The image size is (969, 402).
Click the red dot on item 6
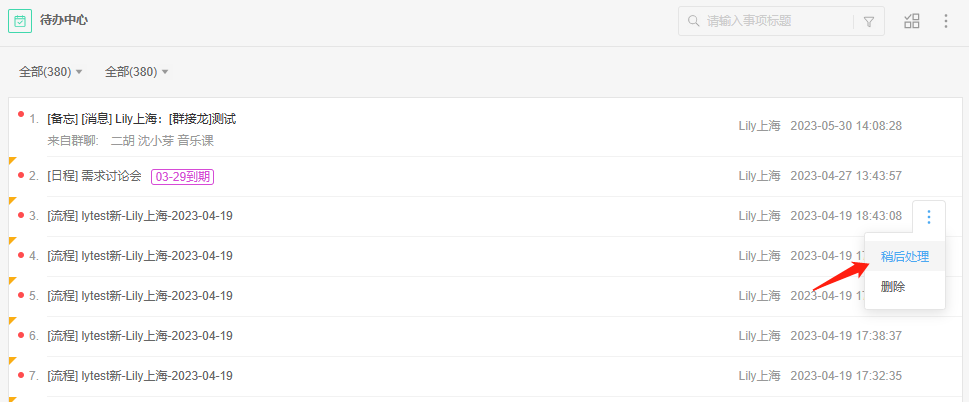(x=21, y=335)
